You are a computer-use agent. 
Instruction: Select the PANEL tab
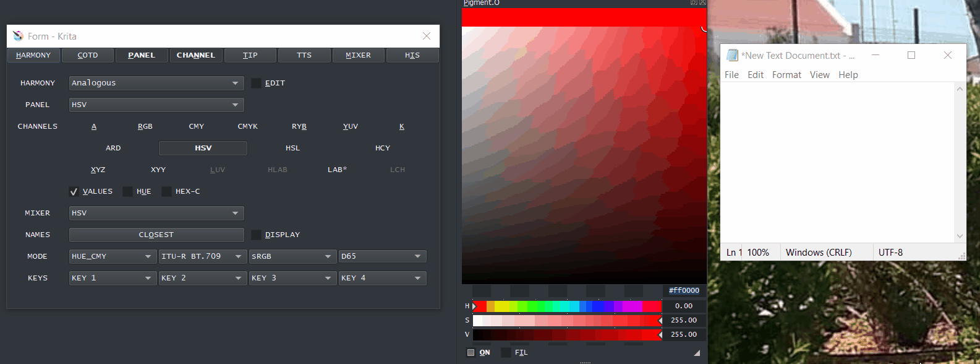tap(142, 55)
